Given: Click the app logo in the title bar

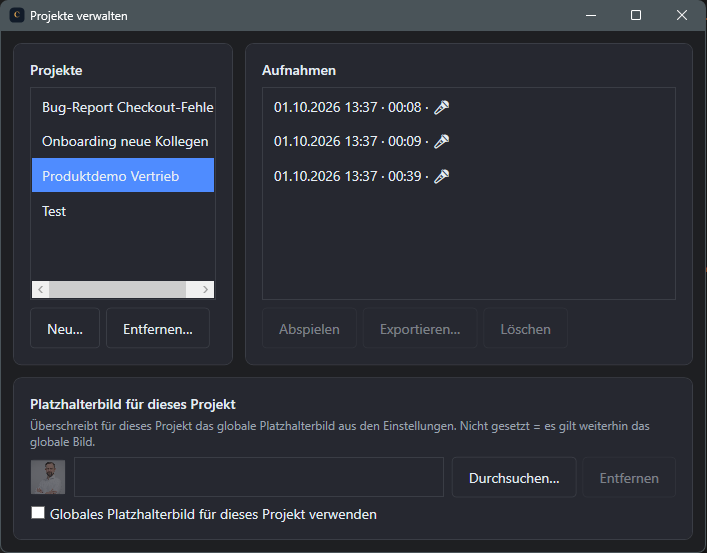Looking at the screenshot, I should (x=17, y=15).
